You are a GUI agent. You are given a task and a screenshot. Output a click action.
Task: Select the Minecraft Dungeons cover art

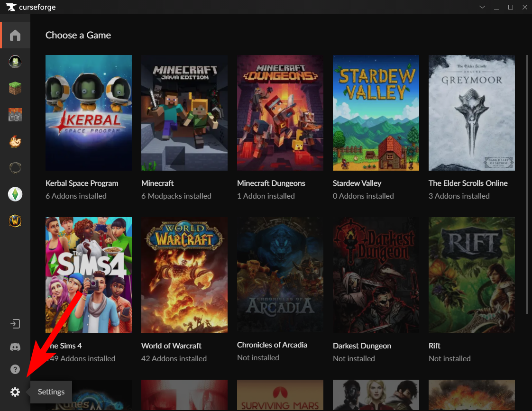pos(280,112)
